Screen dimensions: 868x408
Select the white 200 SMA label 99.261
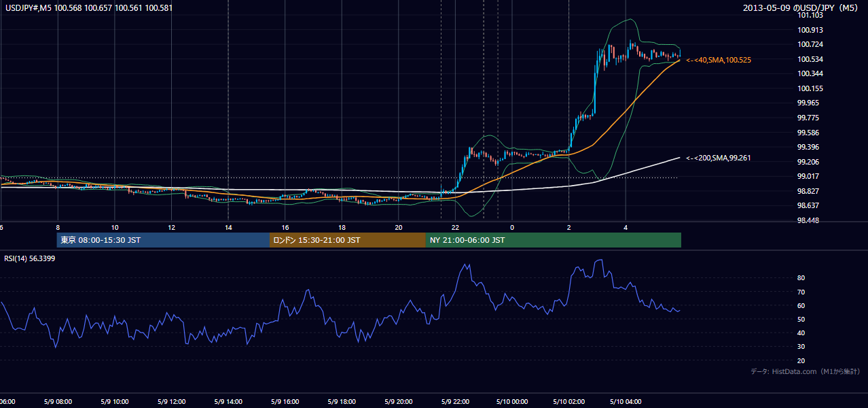(719, 158)
